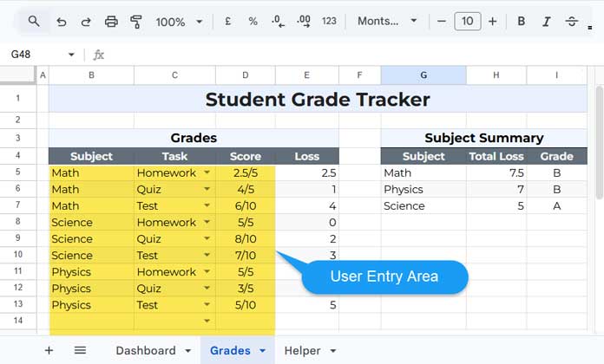604x364 pixels.
Task: Select column G header
Action: [x=423, y=75]
